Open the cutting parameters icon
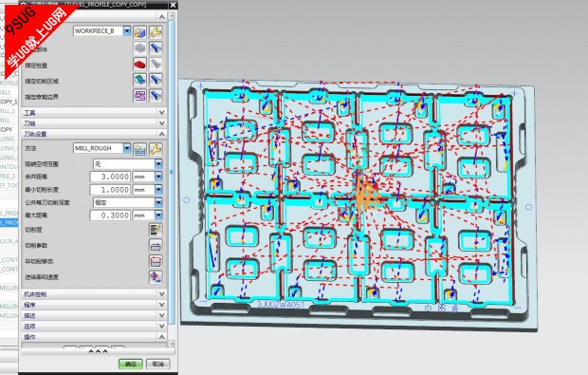588x375 pixels. click(x=156, y=245)
